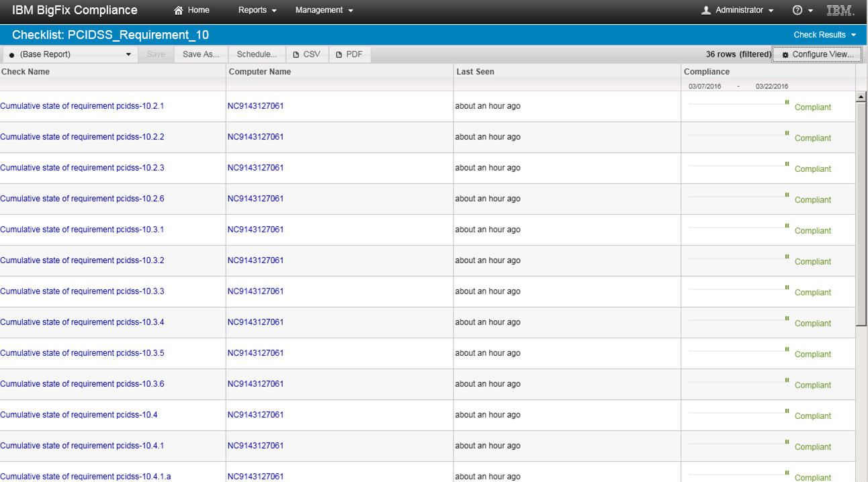Open check pcidss-10.3.6 link
The height and width of the screenshot is (482, 868).
click(x=82, y=384)
